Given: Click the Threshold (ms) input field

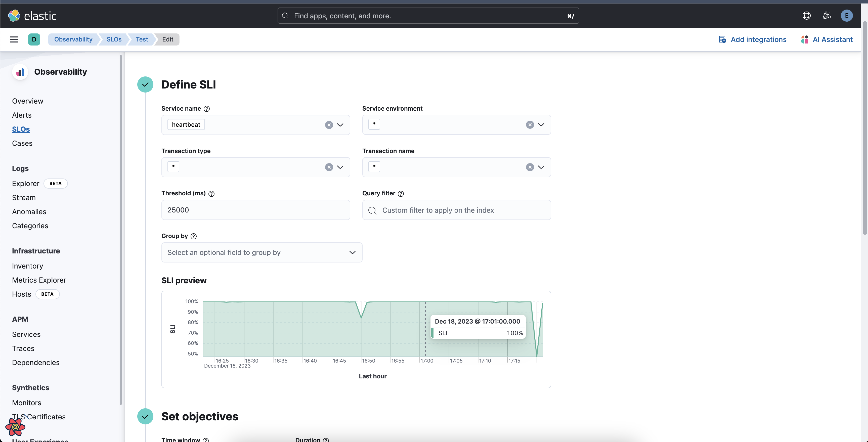Looking at the screenshot, I should 255,210.
